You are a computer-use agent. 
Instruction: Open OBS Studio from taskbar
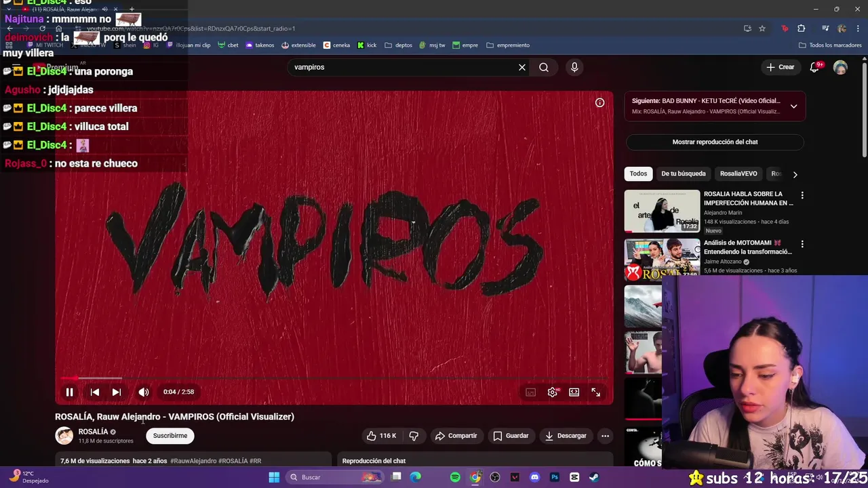pyautogui.click(x=495, y=477)
